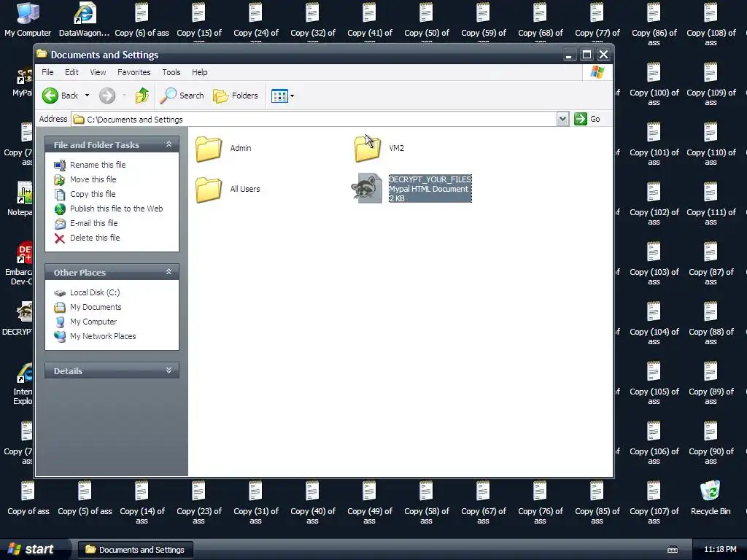Go to My Computer in Other Places

click(x=93, y=322)
